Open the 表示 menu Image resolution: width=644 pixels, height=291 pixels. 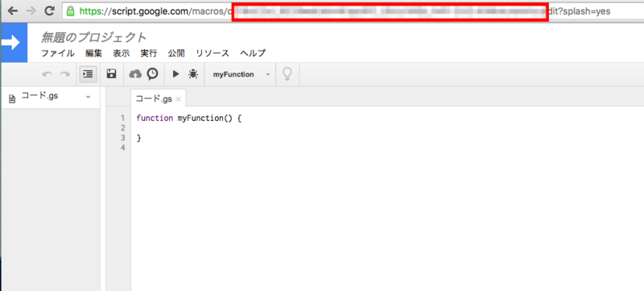coord(122,53)
